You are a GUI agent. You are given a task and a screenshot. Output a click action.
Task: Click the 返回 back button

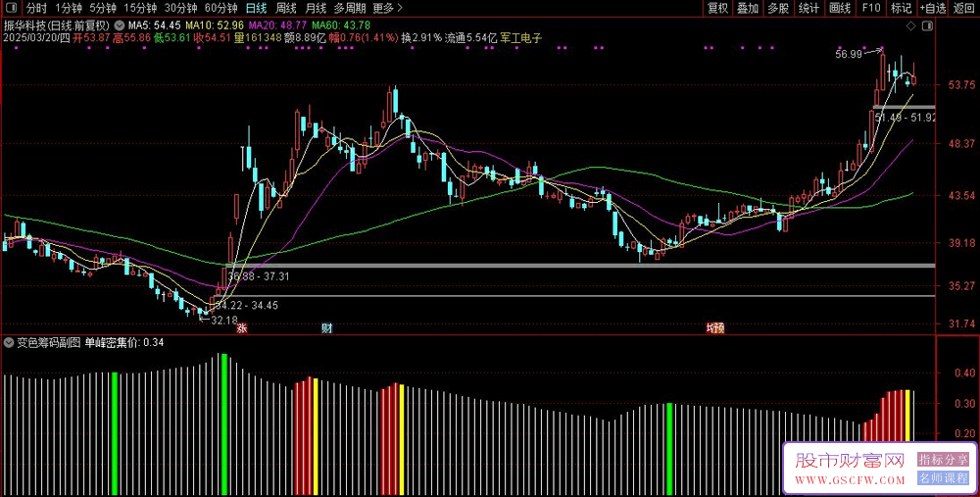[963, 8]
